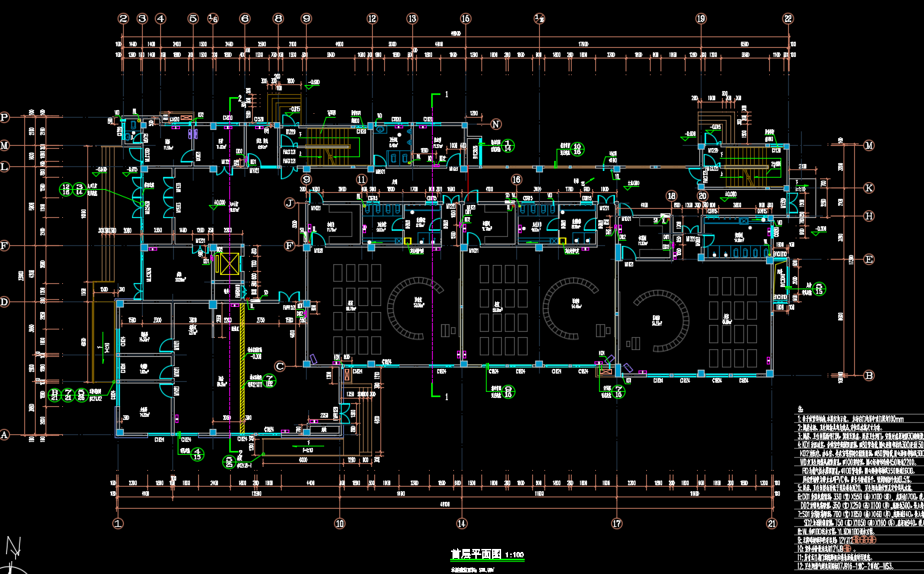Select green detail callout bubble 4 over 15
The height and width of the screenshot is (574, 924).
pos(197,453)
